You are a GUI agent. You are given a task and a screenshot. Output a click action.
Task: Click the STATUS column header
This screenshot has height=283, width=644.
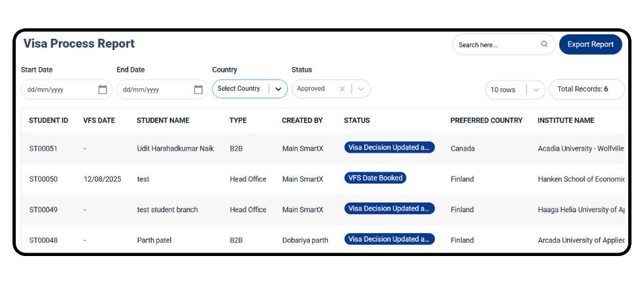(x=357, y=120)
